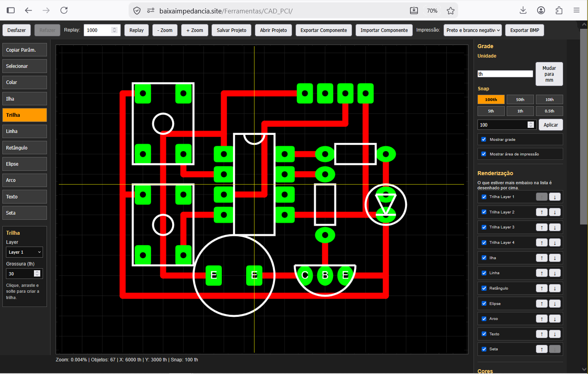Viewport: 588px width, 374px height.
Task: Move Retângulo up in render order
Action: (x=542, y=288)
